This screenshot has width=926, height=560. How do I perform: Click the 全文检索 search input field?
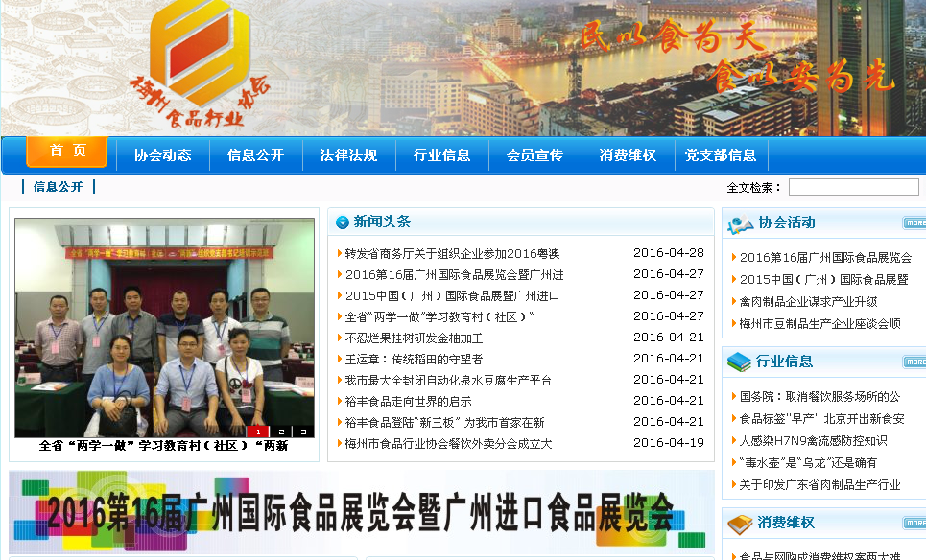[x=853, y=187]
